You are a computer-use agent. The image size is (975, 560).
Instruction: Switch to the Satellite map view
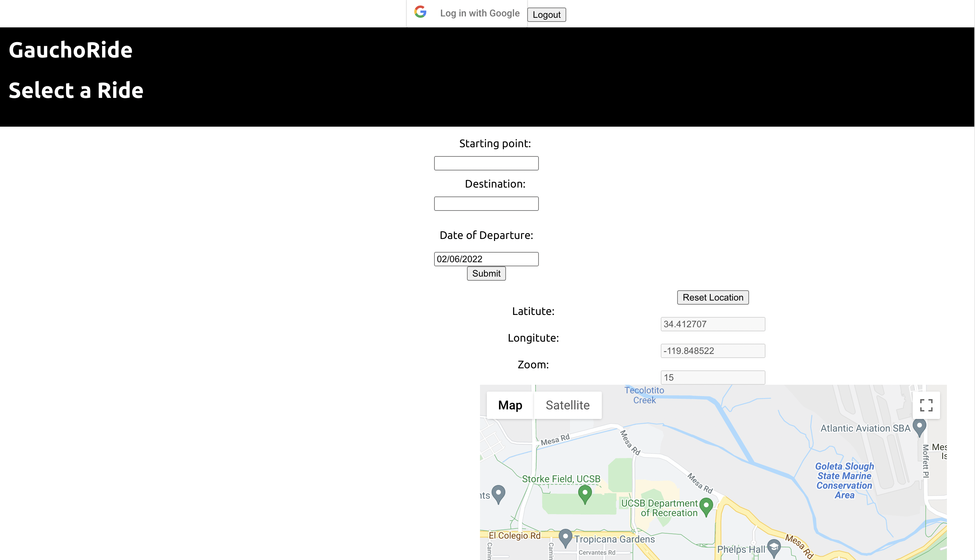point(567,405)
